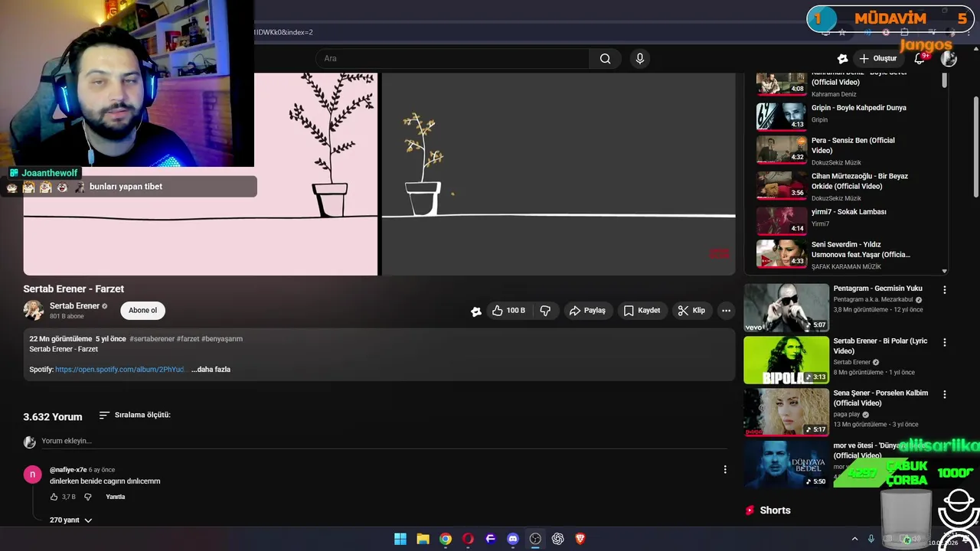Screen dimensions: 980x551
Task: Click the Shorts section heading
Action: pos(775,510)
